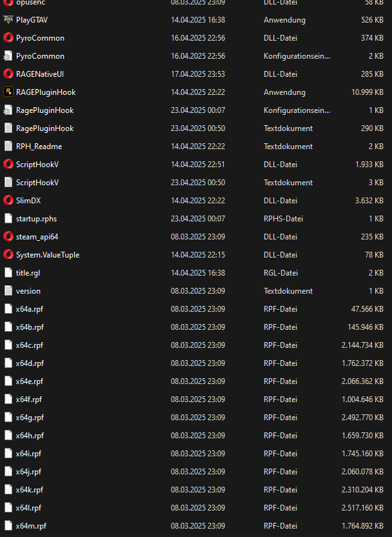Select the size value 2.310.204 KB
The height and width of the screenshot is (537, 392).
pos(362,490)
